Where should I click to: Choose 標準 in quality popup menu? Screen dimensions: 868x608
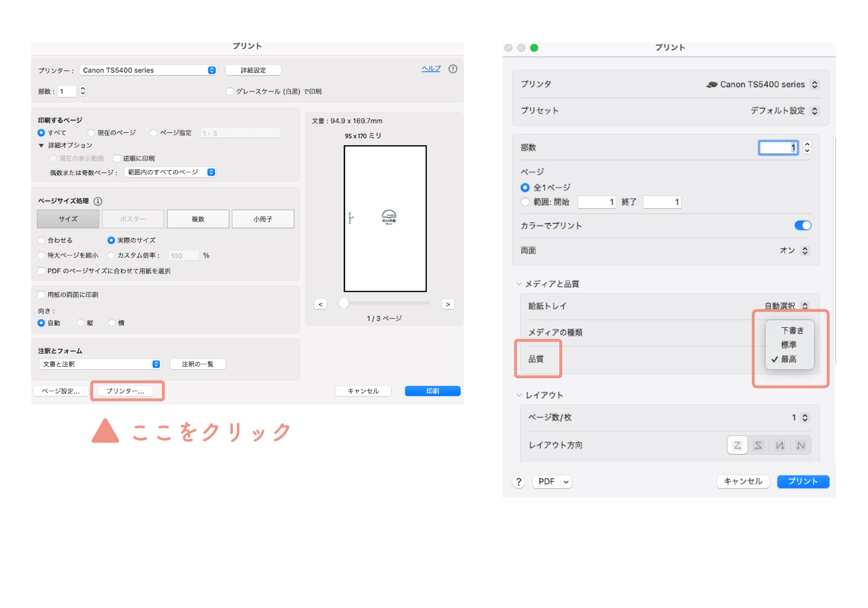(x=789, y=345)
